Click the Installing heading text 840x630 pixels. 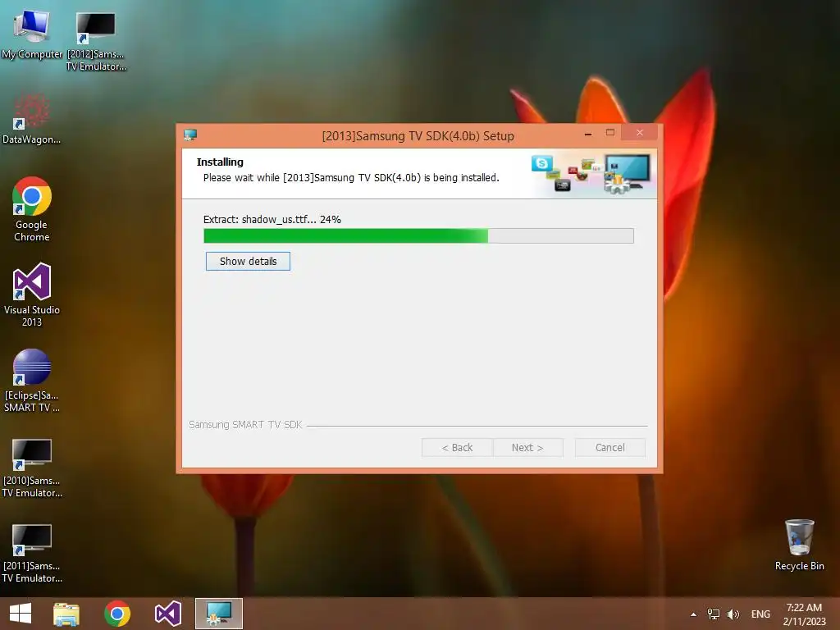[220, 162]
